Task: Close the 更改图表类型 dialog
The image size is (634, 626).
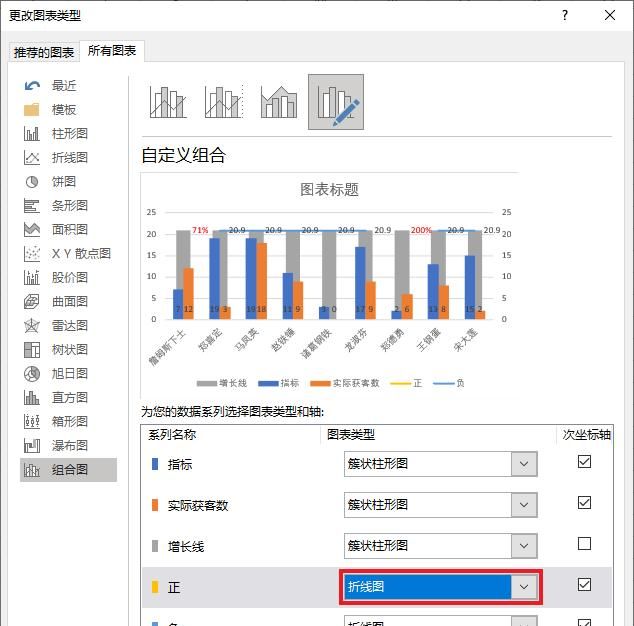Action: (x=610, y=15)
